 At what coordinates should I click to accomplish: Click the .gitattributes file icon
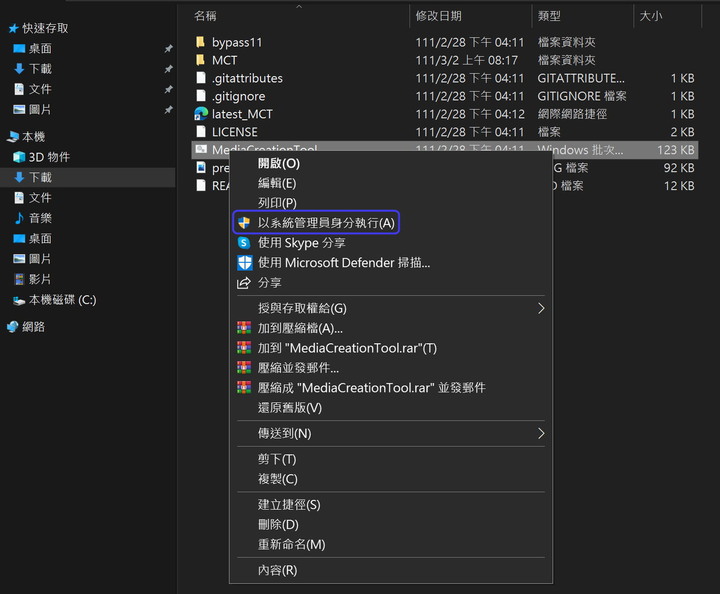click(x=201, y=78)
